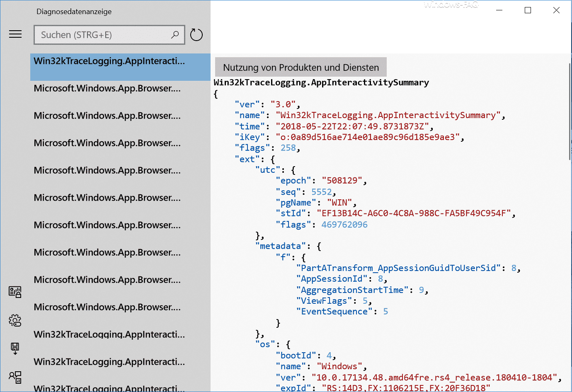Click the magnifier search icon
Viewport: 572px width, 392px height.
(x=175, y=35)
